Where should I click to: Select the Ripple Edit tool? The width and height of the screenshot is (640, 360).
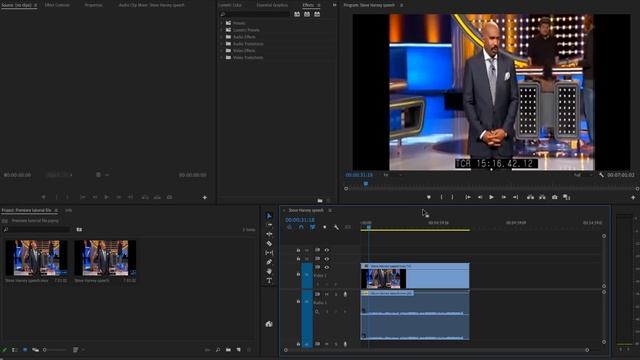pyautogui.click(x=269, y=234)
